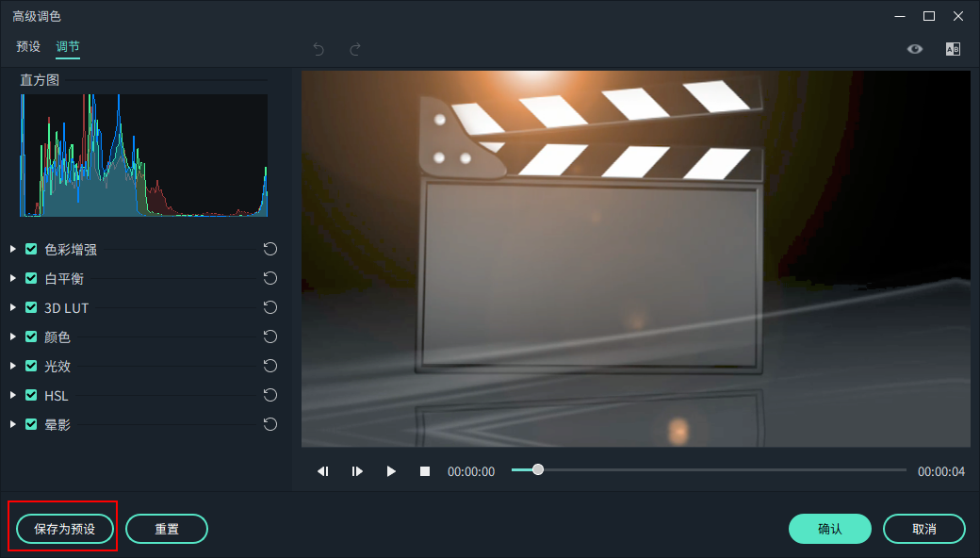
Task: Reset the HSL settings
Action: pyautogui.click(x=270, y=395)
